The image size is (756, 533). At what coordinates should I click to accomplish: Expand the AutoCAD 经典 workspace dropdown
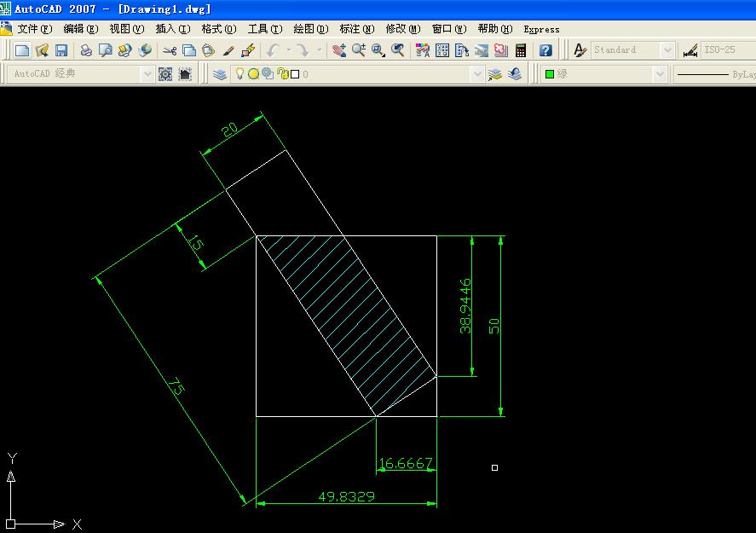tap(147, 74)
